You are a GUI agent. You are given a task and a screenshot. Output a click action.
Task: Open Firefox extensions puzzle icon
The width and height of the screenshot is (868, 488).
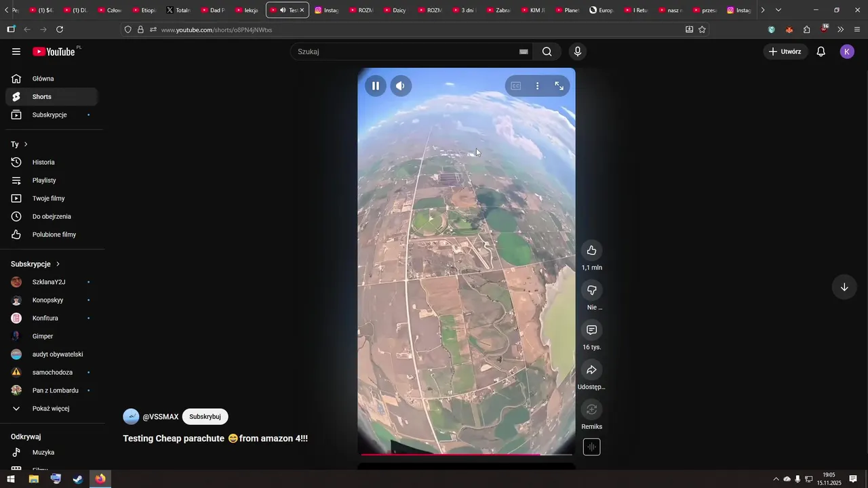tap(807, 30)
